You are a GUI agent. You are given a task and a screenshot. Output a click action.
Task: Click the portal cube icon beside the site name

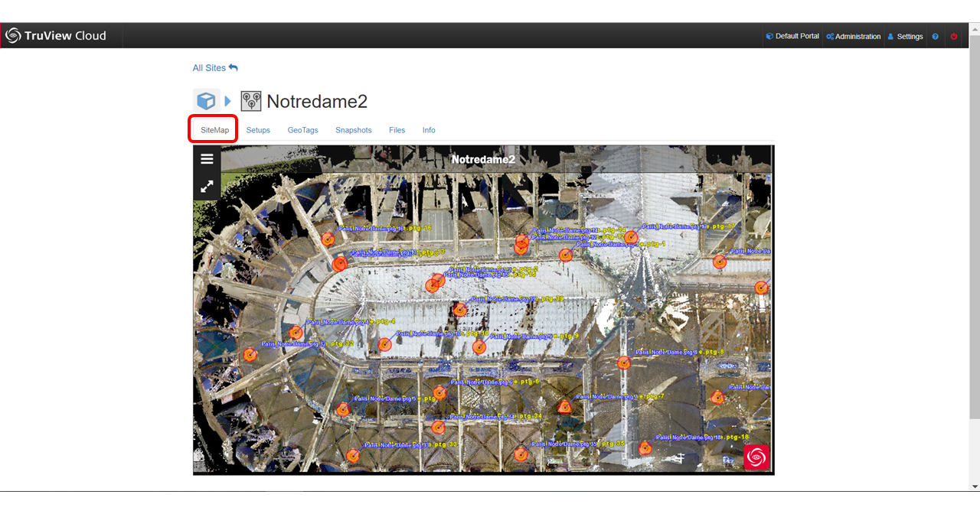coord(206,101)
